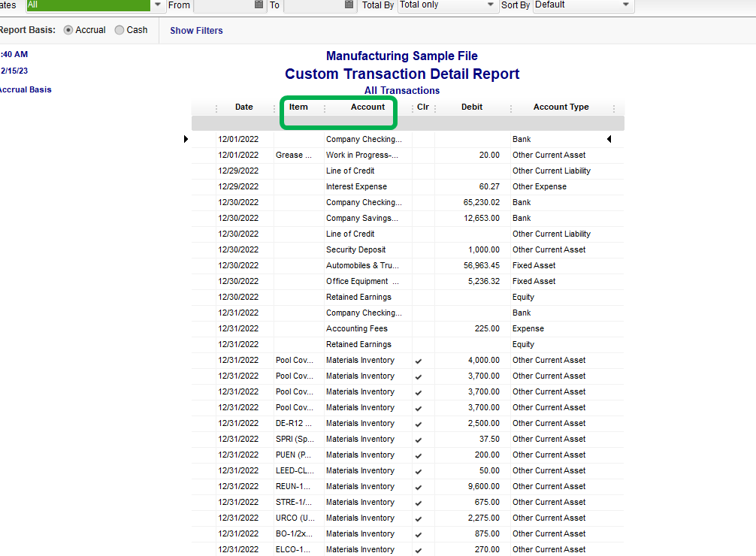Click the Accrual Basis label
Image resolution: width=756 pixels, height=556 pixels.
25,89
